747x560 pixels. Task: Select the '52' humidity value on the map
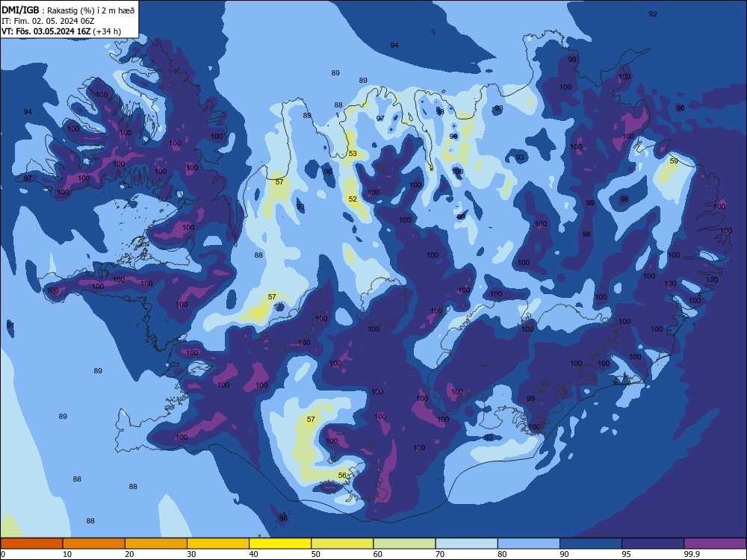click(x=353, y=199)
